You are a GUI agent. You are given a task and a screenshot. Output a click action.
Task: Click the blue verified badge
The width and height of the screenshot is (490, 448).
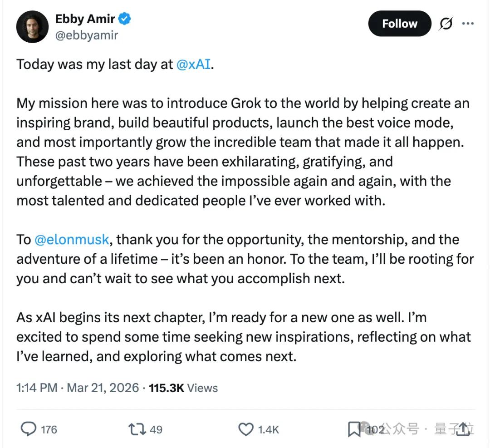pos(125,19)
